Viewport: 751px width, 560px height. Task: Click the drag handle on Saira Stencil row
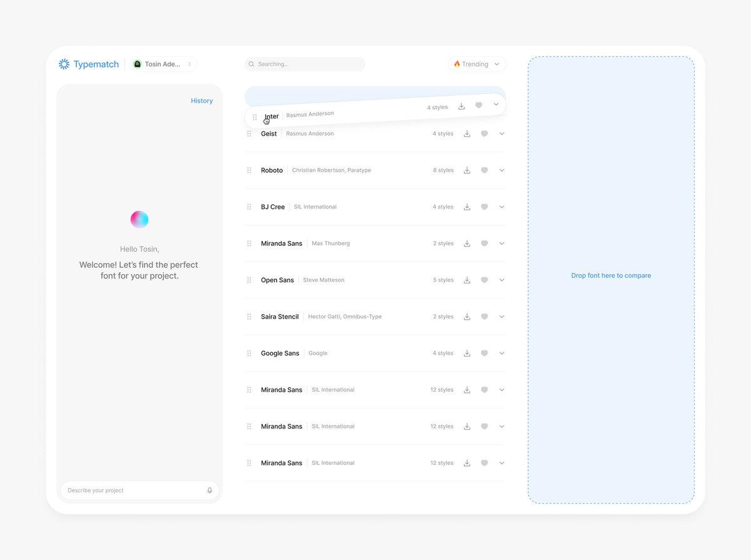249,317
